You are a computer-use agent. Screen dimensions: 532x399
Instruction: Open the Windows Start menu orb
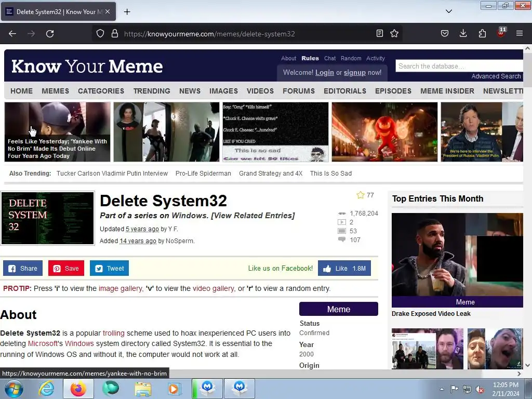tap(14, 389)
